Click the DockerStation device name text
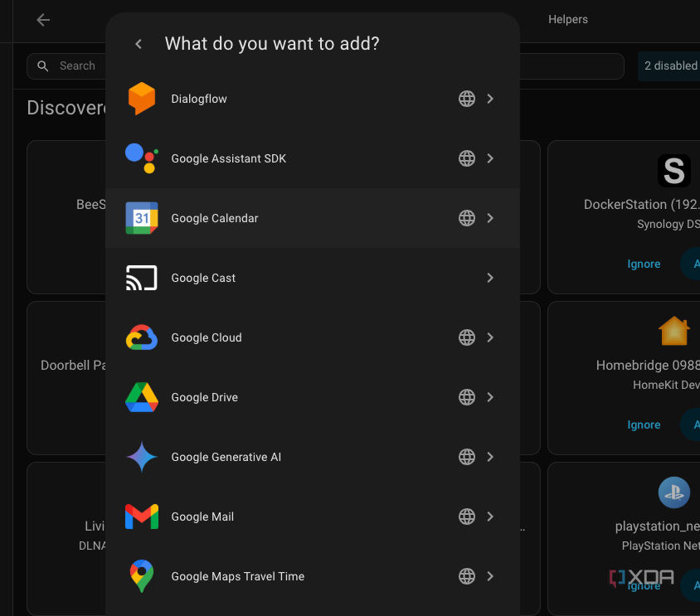 pos(641,205)
